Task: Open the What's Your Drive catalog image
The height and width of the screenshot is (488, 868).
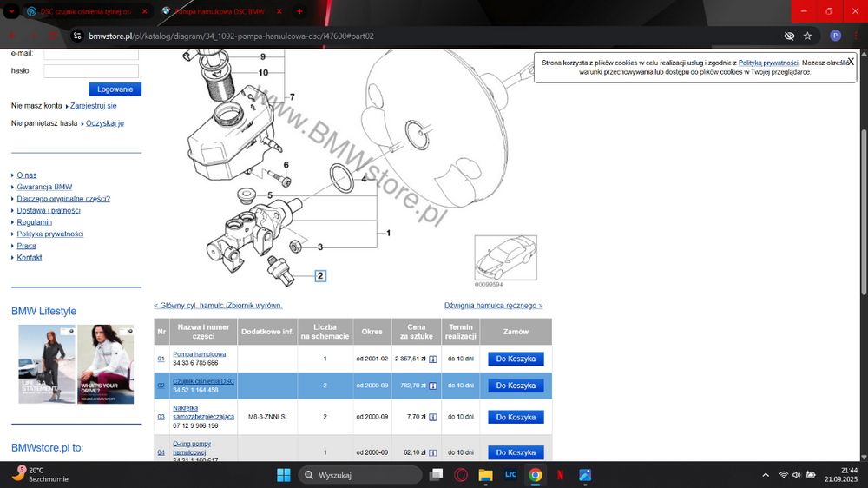Action: (105, 364)
